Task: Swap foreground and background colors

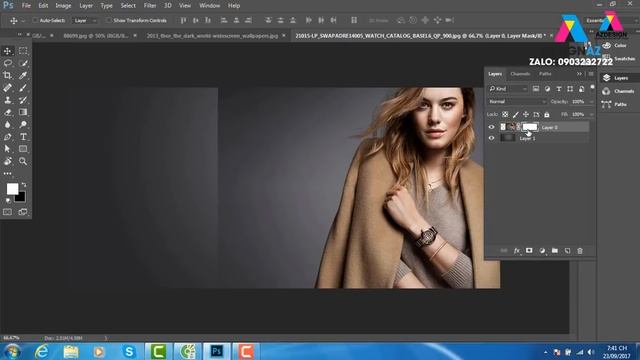Action: coord(24,184)
